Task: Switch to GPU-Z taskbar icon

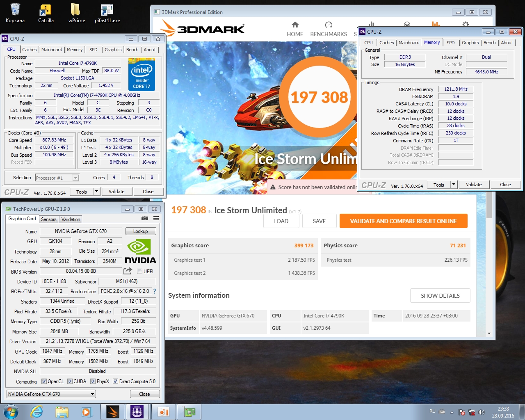Action: pos(189,412)
